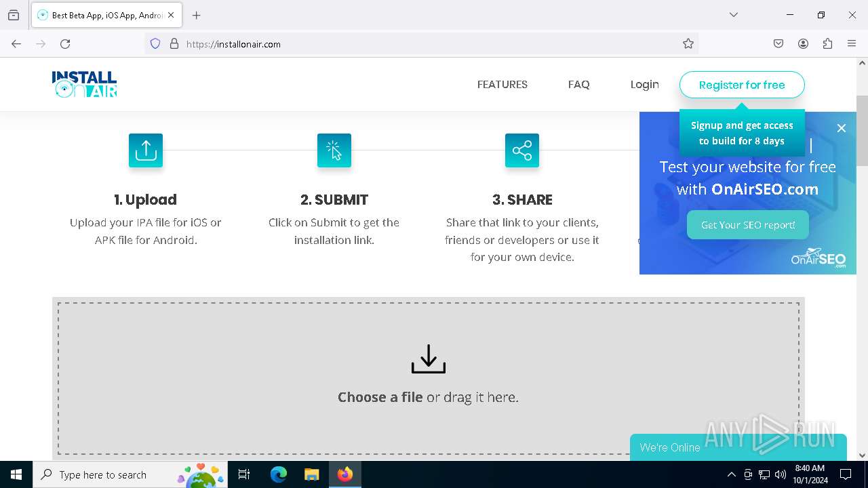Viewport: 868px width, 488px height.
Task: Open the site security padlock info
Action: click(174, 44)
